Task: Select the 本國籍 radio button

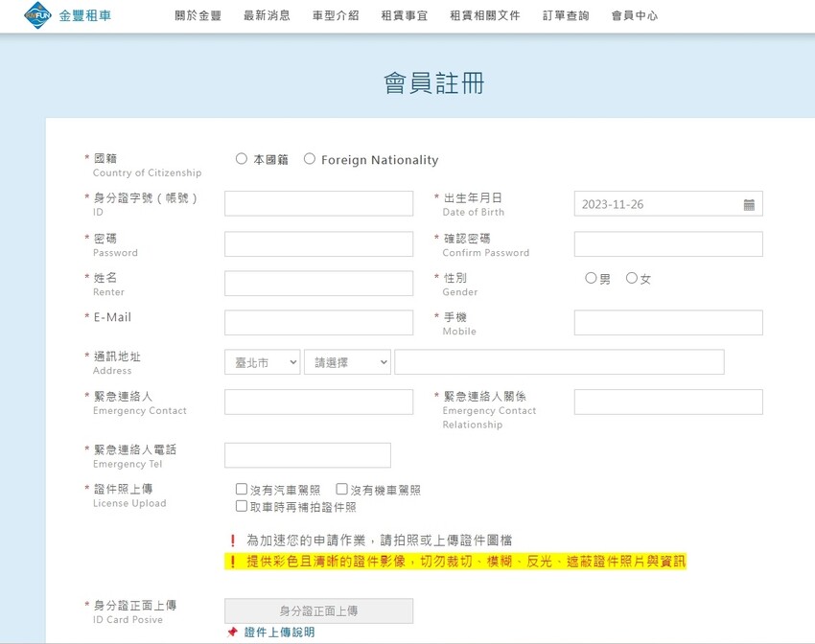Action: coord(242,159)
